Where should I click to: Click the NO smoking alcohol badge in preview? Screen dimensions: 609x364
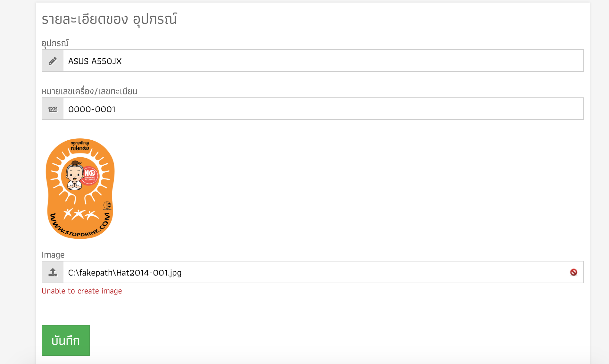pos(90,176)
